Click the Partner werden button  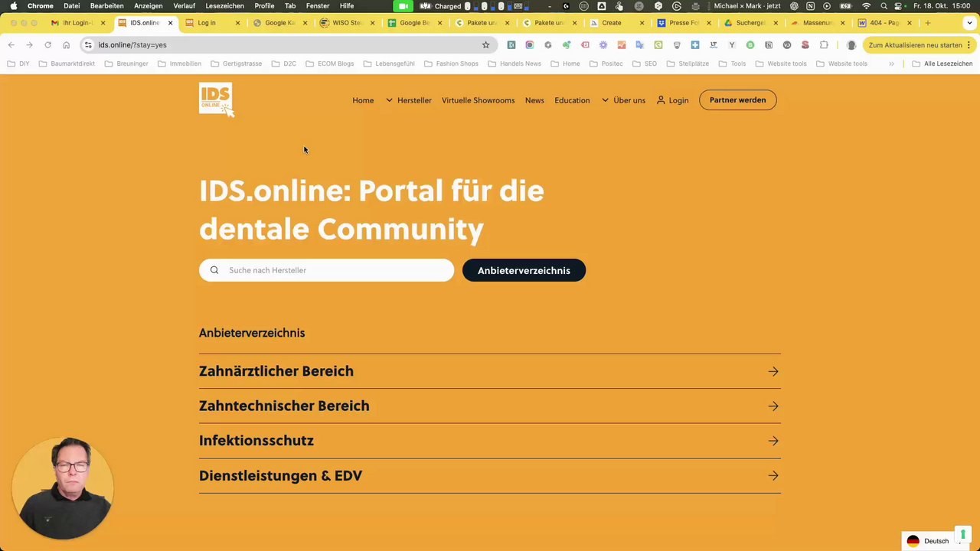737,100
